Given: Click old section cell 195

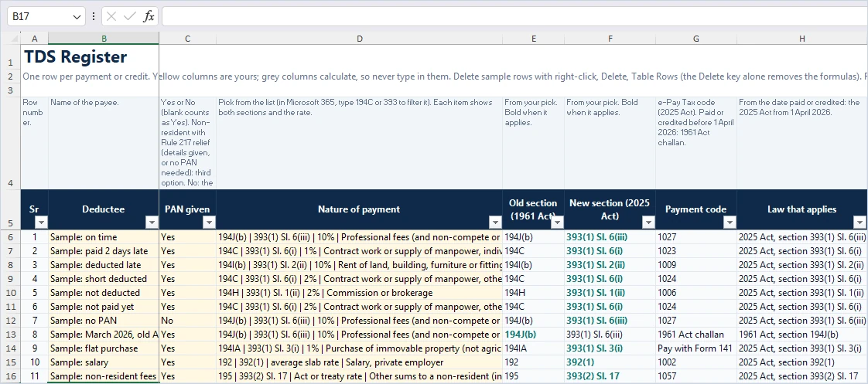Looking at the screenshot, I should click(534, 376).
